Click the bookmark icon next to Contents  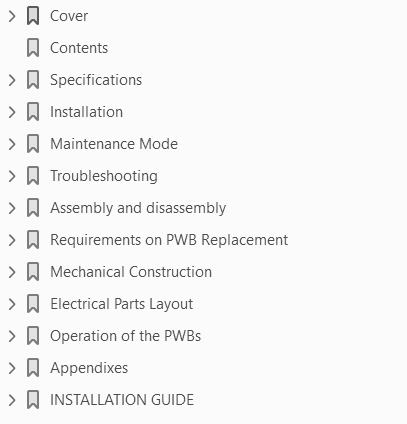[33, 48]
